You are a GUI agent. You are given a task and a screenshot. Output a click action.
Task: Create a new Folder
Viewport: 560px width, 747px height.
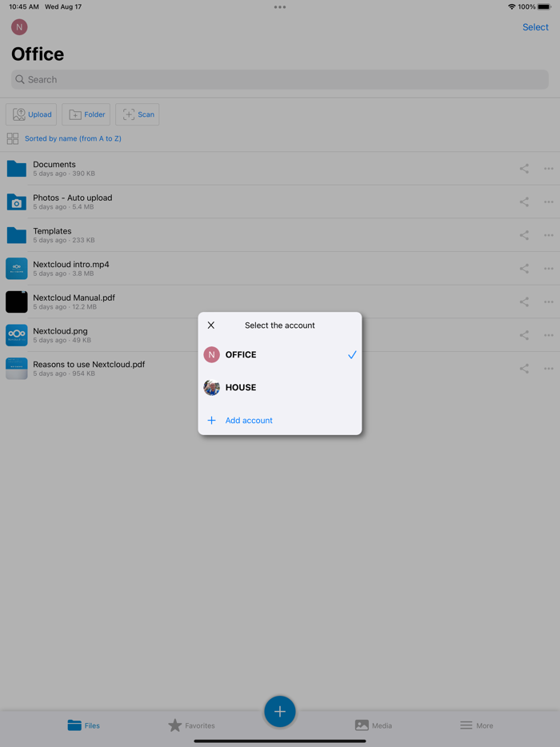click(x=86, y=114)
